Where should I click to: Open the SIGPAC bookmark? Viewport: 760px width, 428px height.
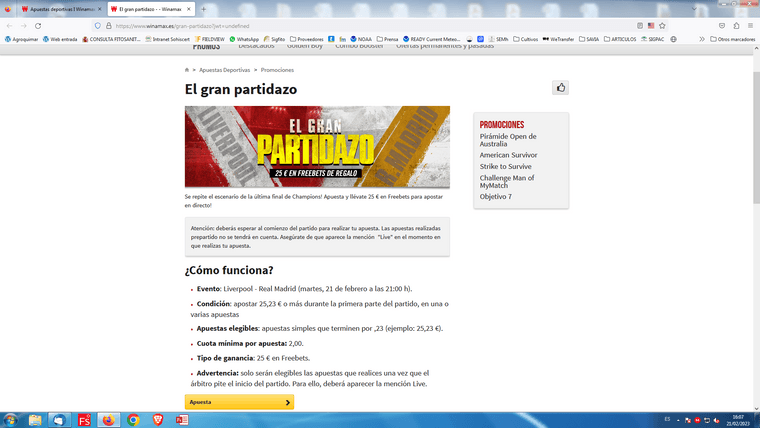(652, 39)
